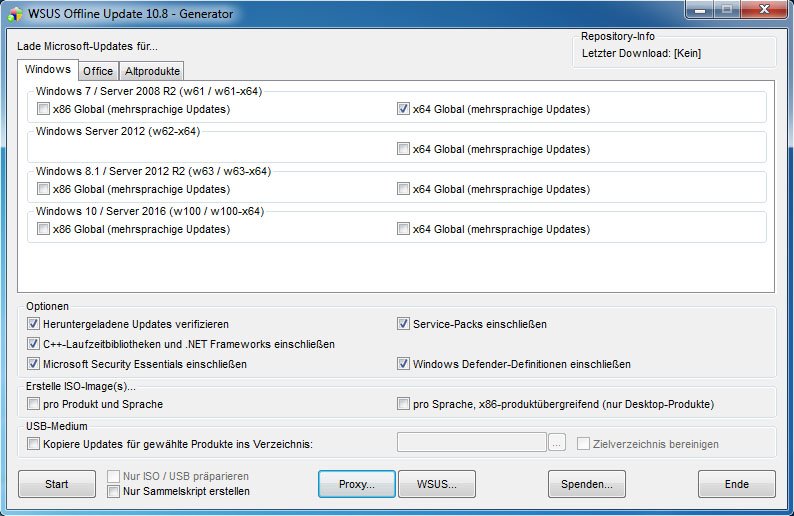Enable Windows 8.1 x64 Global updates

click(403, 189)
